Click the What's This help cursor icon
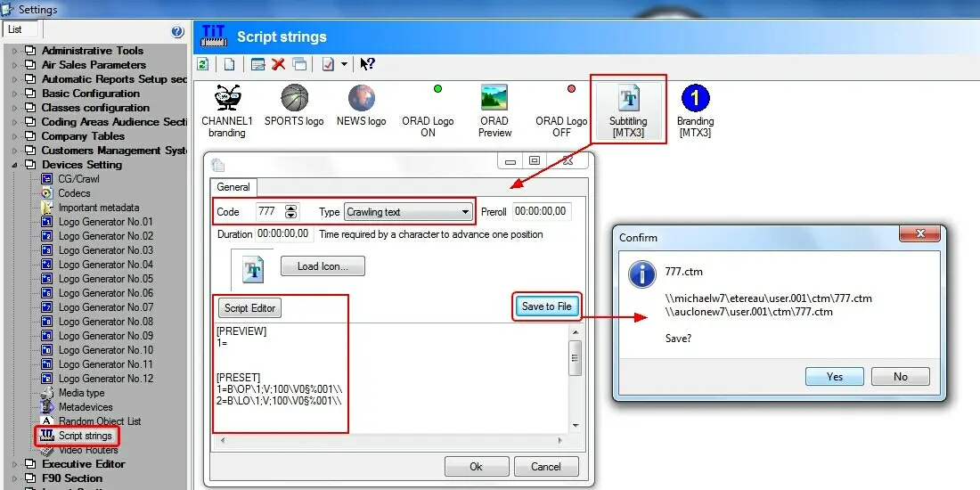 pos(368,64)
